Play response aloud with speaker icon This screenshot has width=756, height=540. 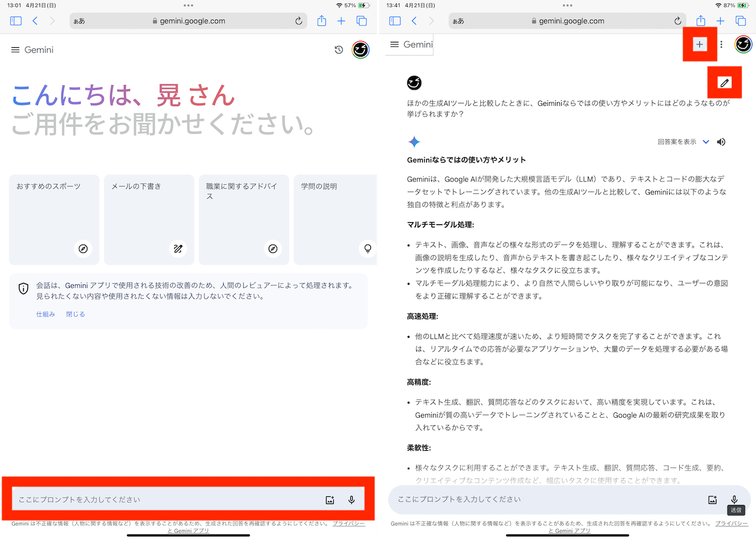pyautogui.click(x=721, y=142)
